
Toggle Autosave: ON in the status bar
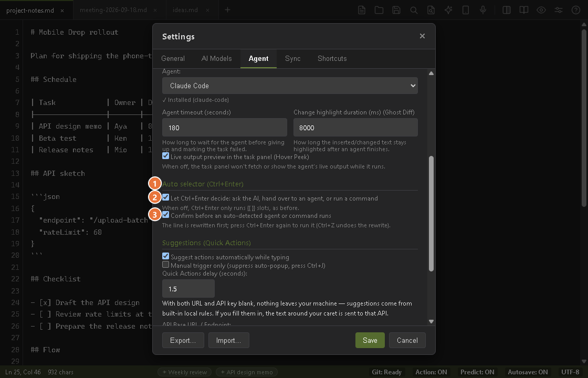(x=528, y=372)
